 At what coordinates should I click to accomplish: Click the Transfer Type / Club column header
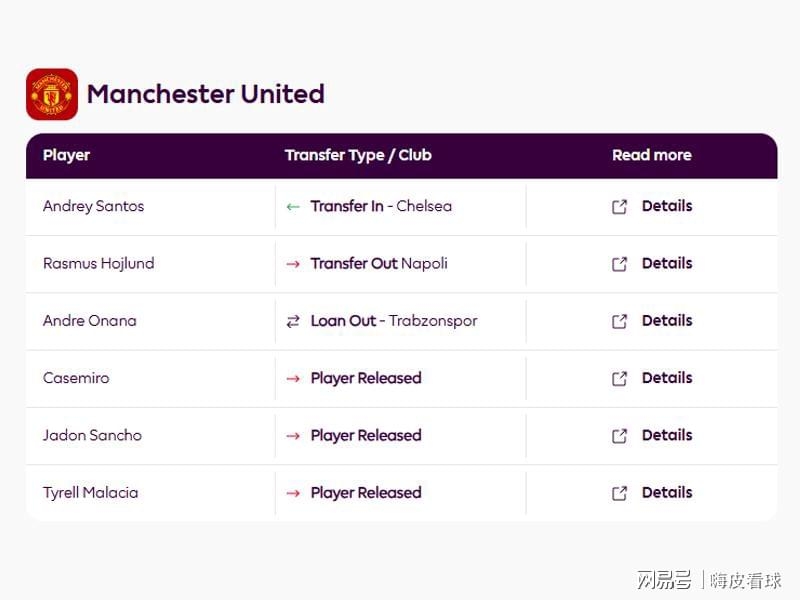pos(358,155)
